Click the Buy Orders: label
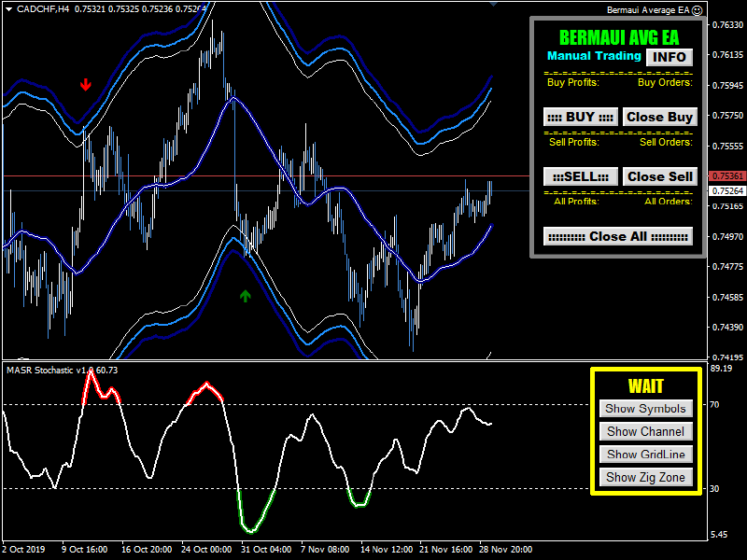Image resolution: width=747 pixels, height=560 pixels. tap(665, 82)
